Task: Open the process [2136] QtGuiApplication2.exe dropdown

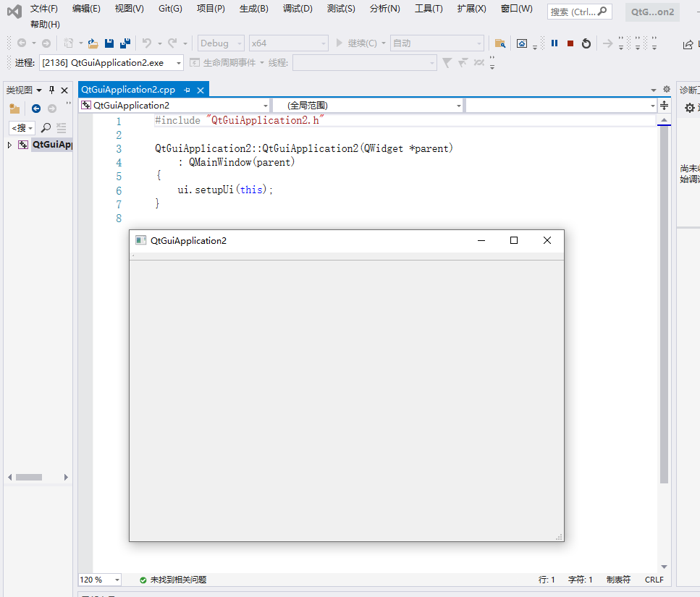Action: pos(111,63)
